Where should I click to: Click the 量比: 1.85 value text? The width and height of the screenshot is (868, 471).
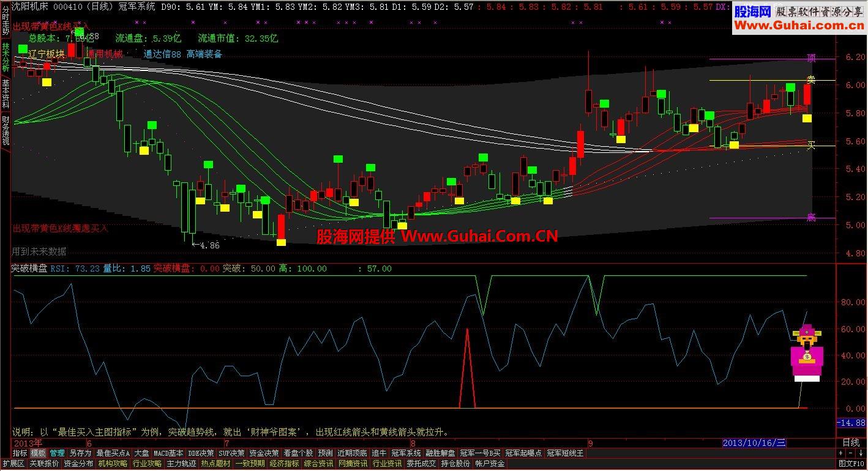point(126,269)
